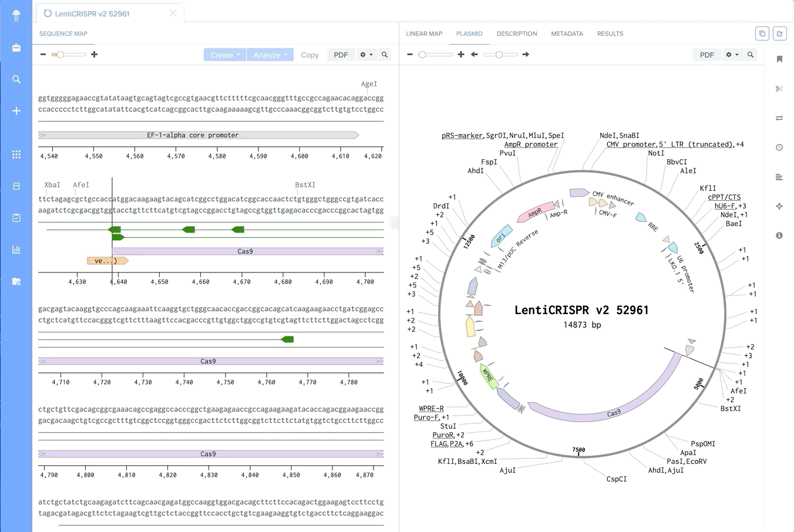Click the create plus icon in sidebar
This screenshot has width=794, height=532.
click(x=16, y=111)
